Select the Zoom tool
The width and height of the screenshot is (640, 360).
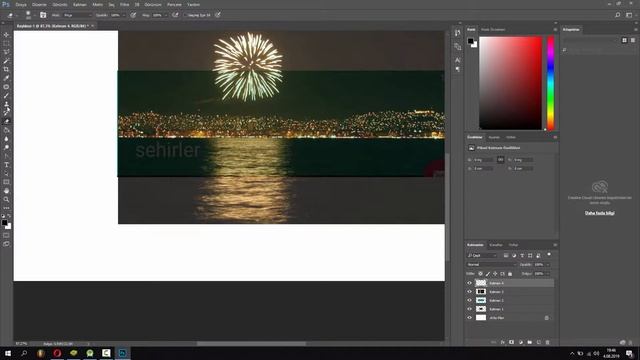pos(6,200)
